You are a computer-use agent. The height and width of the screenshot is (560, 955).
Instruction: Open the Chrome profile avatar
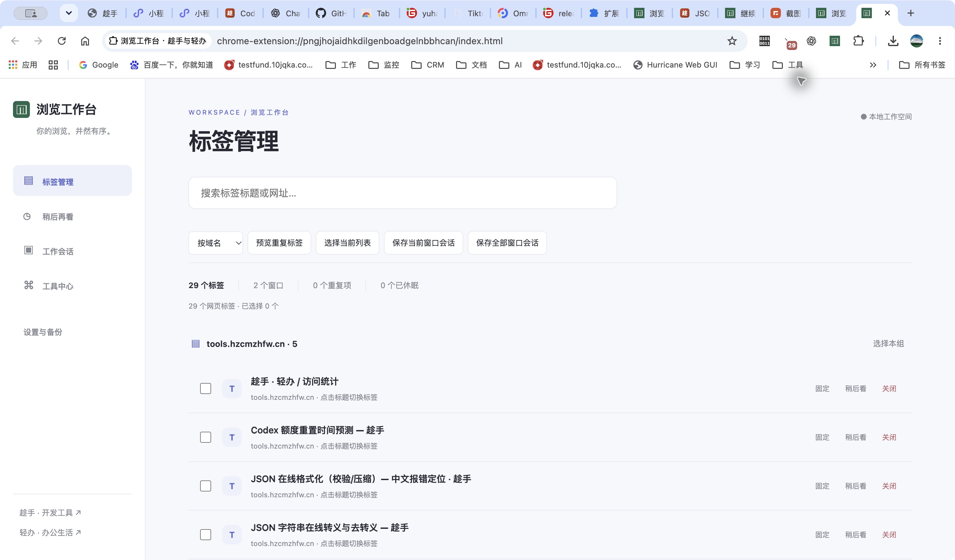coord(916,41)
